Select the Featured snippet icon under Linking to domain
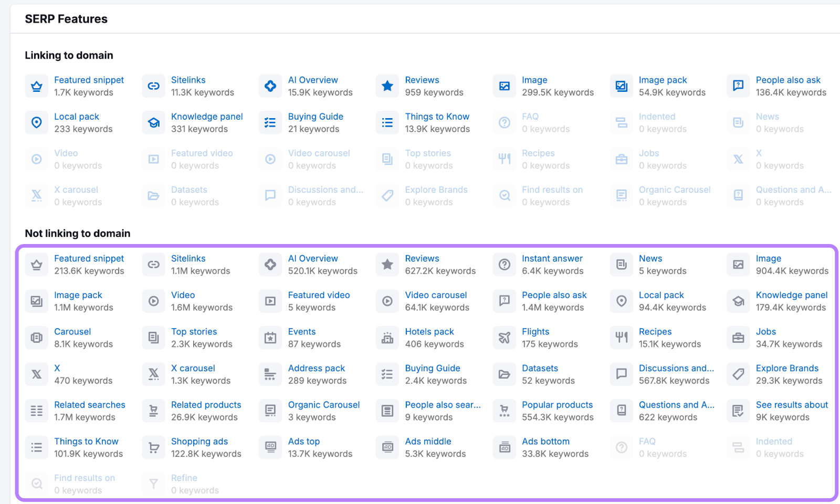 pyautogui.click(x=36, y=86)
